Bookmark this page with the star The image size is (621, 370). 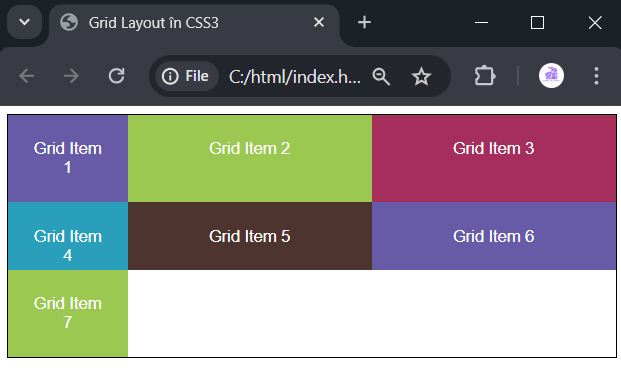tap(421, 76)
